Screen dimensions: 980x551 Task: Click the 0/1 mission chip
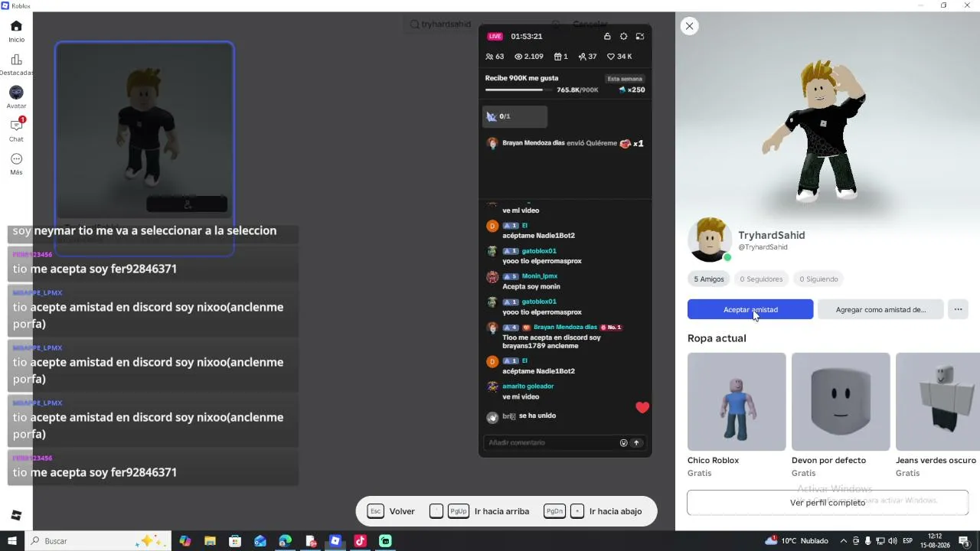[514, 116]
